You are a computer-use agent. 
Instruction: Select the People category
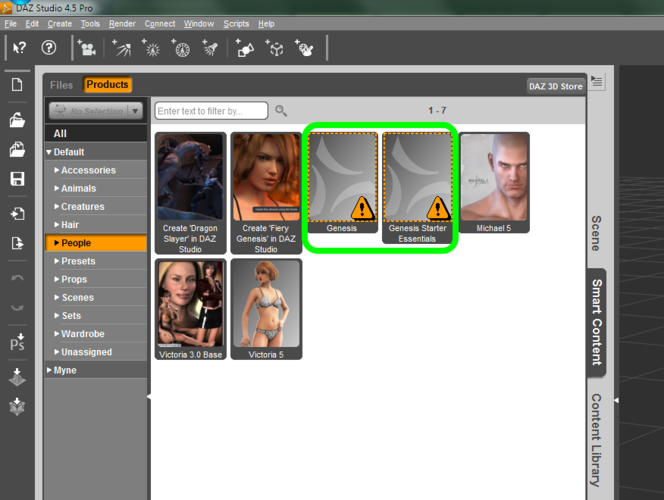(96, 243)
